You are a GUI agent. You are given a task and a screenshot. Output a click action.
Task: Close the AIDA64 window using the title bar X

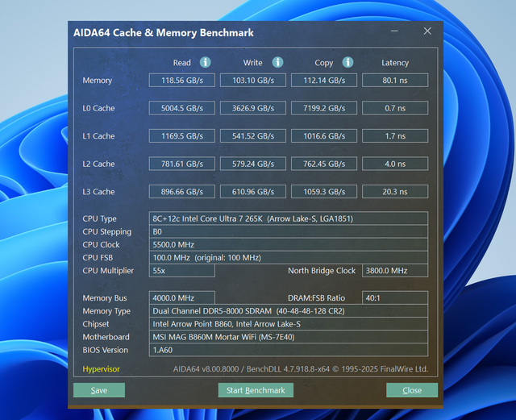pos(427,31)
